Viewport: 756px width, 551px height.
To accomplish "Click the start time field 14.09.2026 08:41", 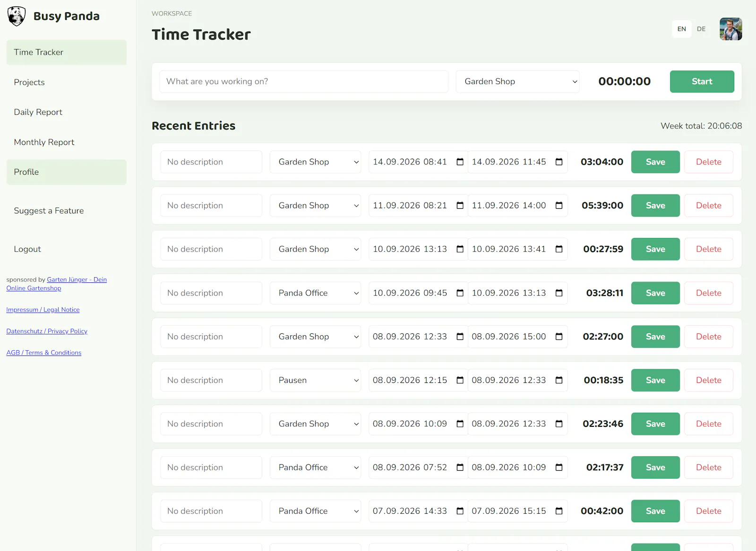I will click(418, 162).
